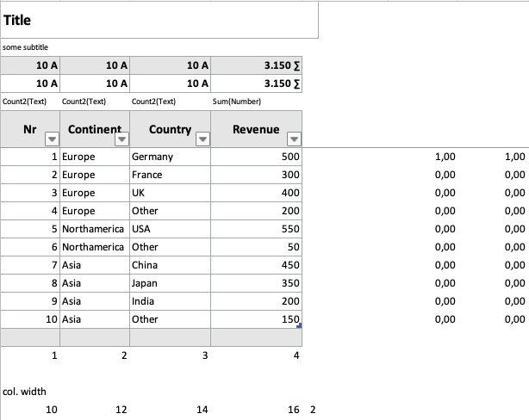
Task: Click the Revenue header label
Action: [256, 129]
